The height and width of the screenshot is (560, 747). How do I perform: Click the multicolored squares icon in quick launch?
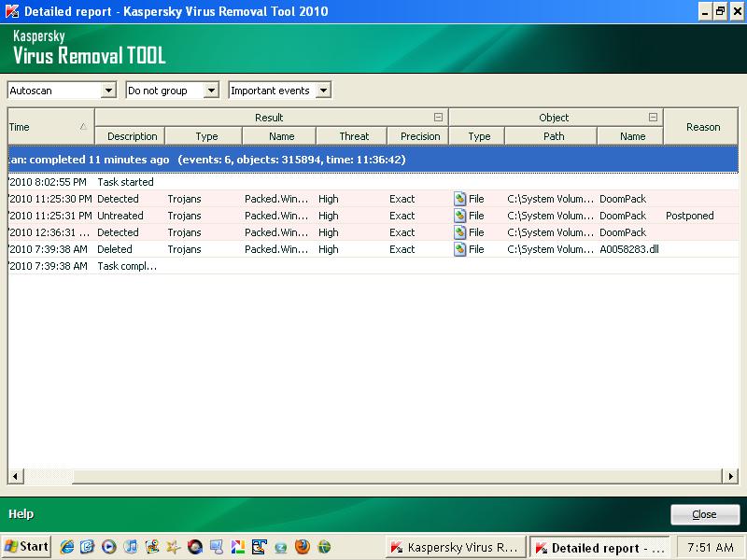point(238,547)
